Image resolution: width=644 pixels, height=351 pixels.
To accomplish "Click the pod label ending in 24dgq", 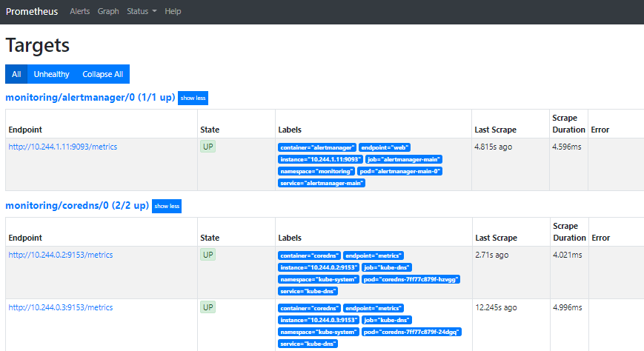I will pyautogui.click(x=411, y=332).
